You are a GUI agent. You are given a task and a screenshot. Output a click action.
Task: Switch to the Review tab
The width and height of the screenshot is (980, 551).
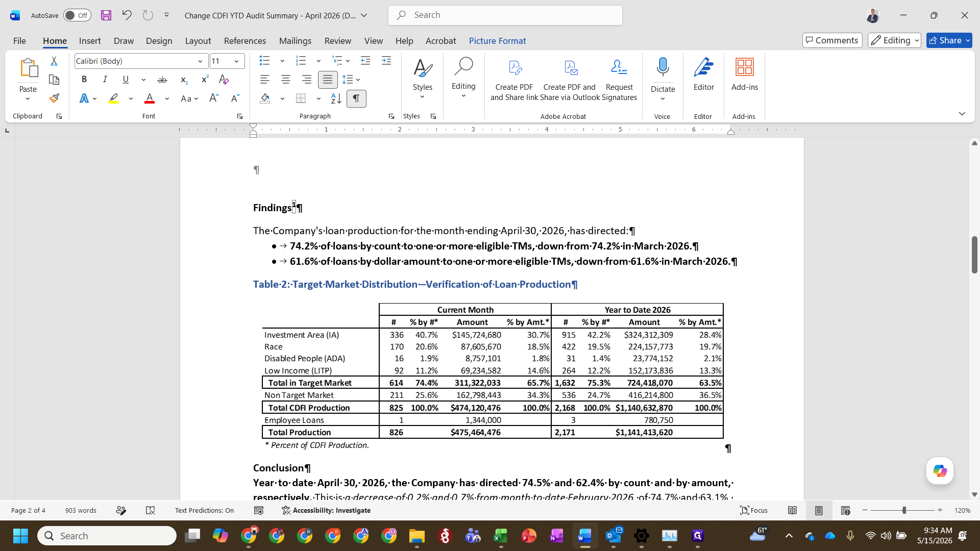[x=338, y=41]
